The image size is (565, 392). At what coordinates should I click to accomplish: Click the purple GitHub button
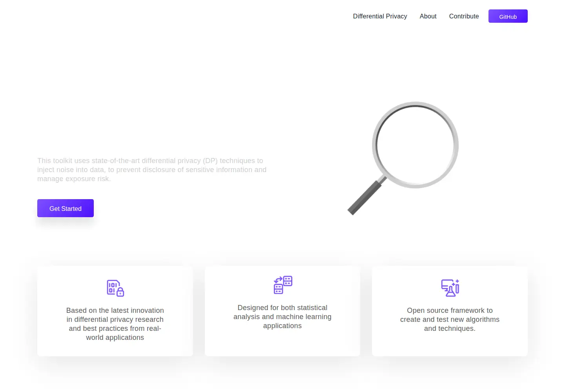click(508, 16)
